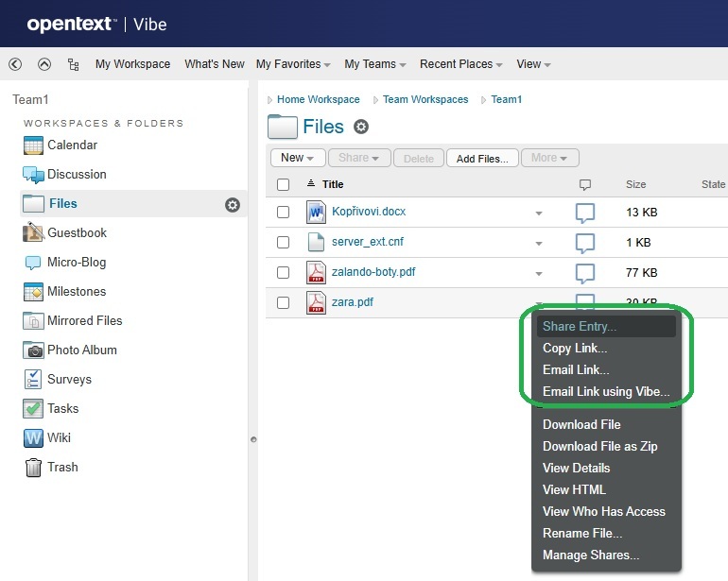Viewport: 728px width, 581px height.
Task: Click the Delete button
Action: (418, 159)
